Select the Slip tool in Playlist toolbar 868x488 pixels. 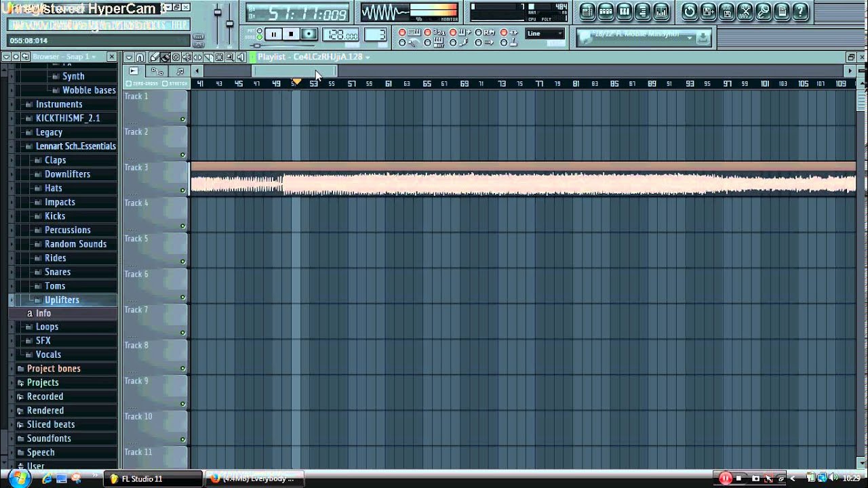[197, 57]
